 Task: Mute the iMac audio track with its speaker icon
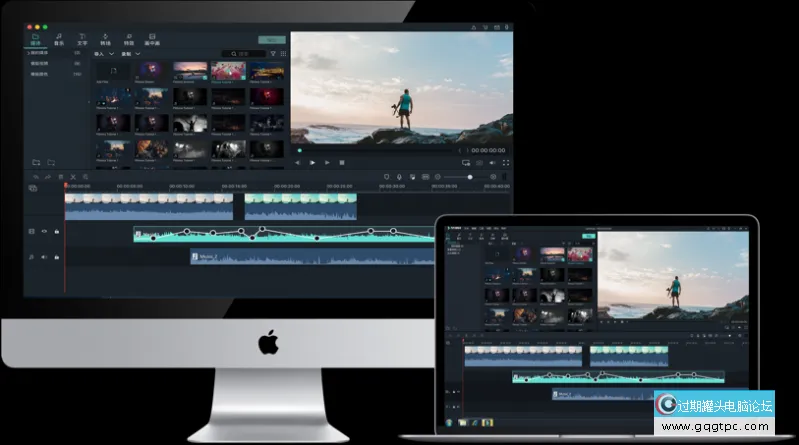click(x=44, y=257)
